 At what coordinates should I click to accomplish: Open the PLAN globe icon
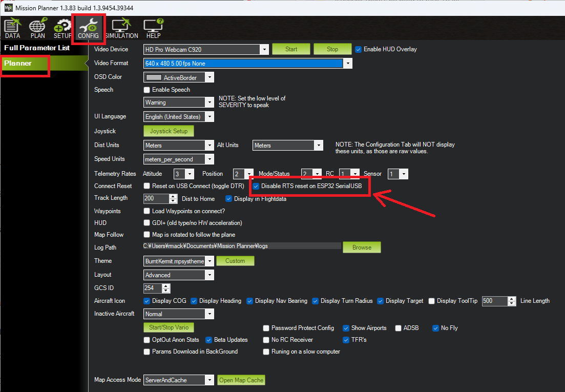pos(37,29)
